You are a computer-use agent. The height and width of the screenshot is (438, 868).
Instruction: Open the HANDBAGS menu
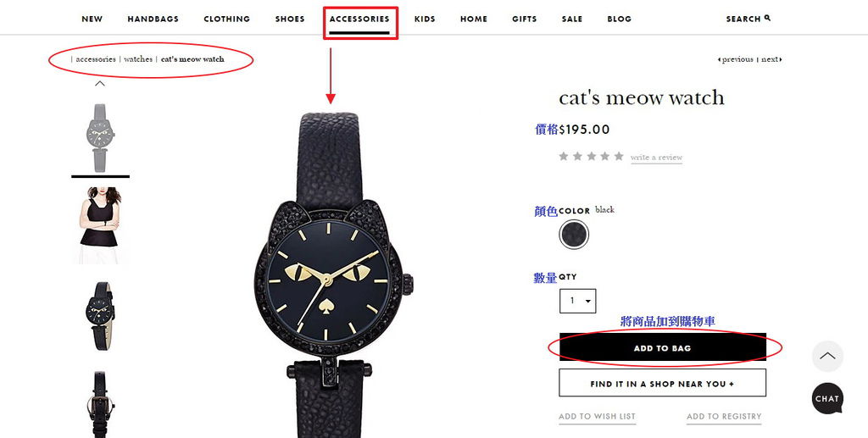pyautogui.click(x=153, y=19)
